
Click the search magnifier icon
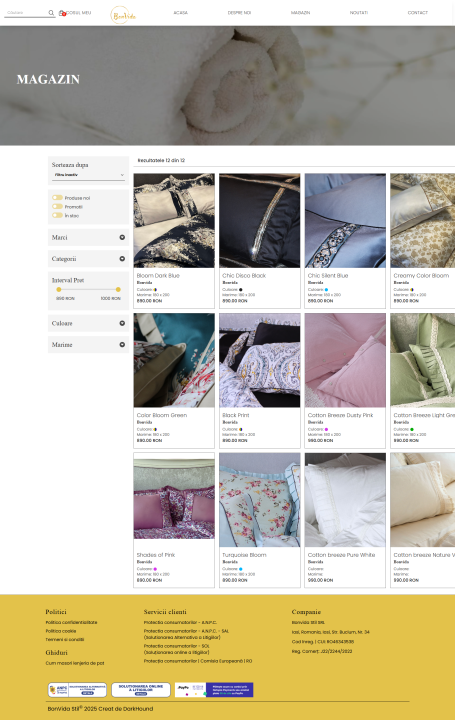coord(51,13)
